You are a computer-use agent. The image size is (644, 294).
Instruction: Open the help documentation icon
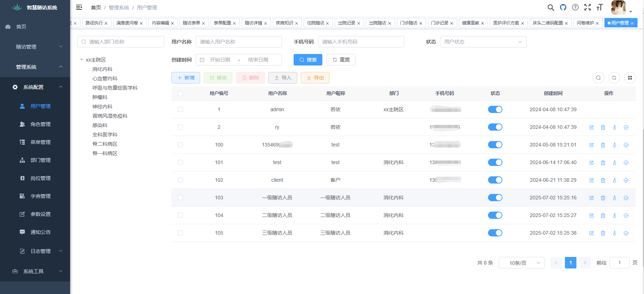pos(575,7)
